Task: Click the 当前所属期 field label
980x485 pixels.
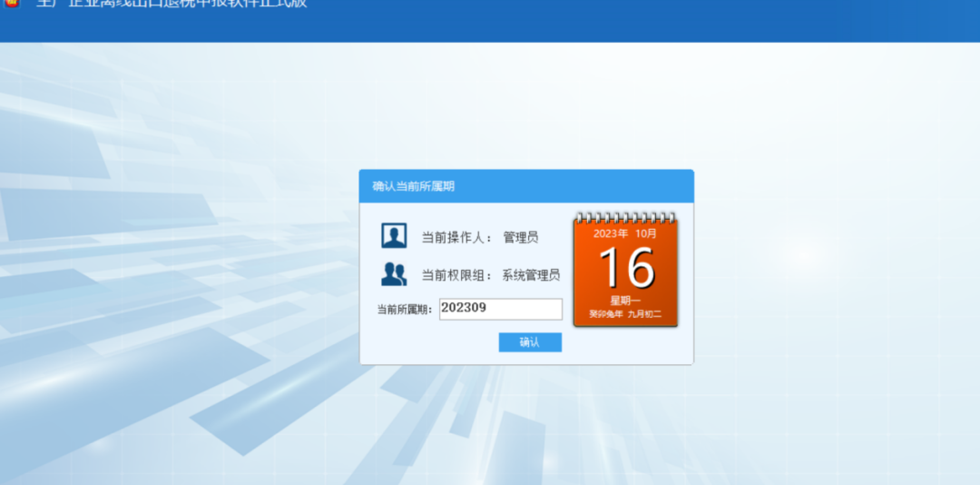Action: point(405,309)
